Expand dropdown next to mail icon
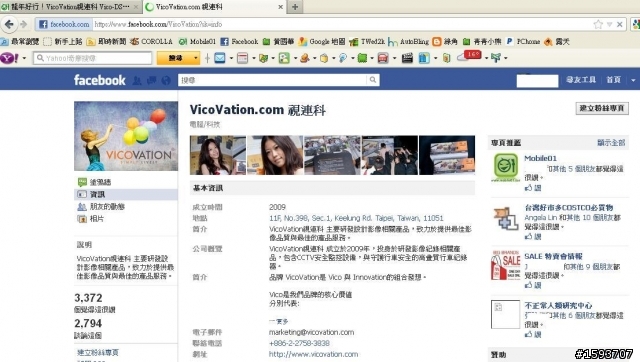640x362 pixels. [x=231, y=58]
